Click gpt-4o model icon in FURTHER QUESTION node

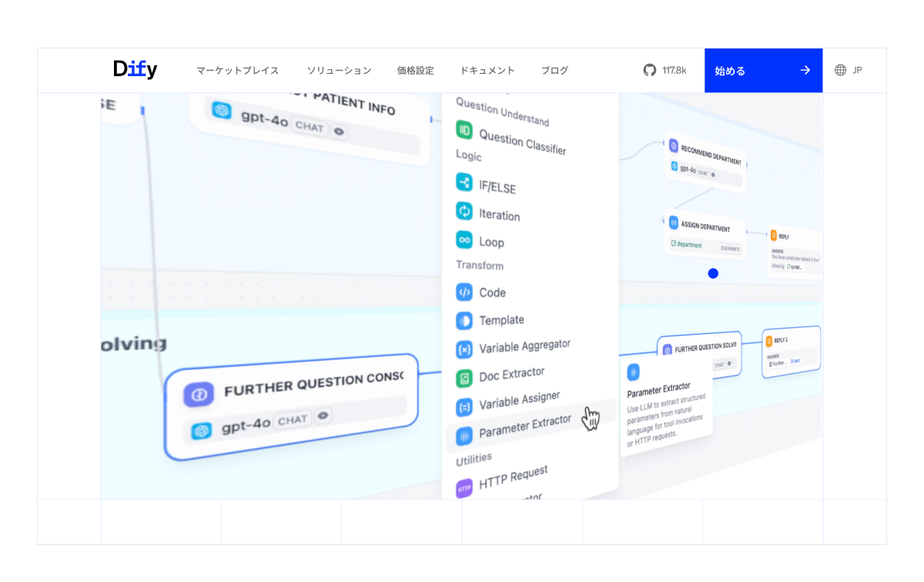tap(202, 430)
